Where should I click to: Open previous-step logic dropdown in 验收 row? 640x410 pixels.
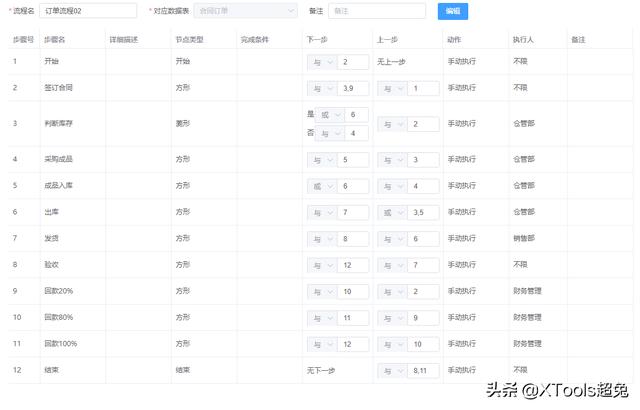click(x=392, y=266)
